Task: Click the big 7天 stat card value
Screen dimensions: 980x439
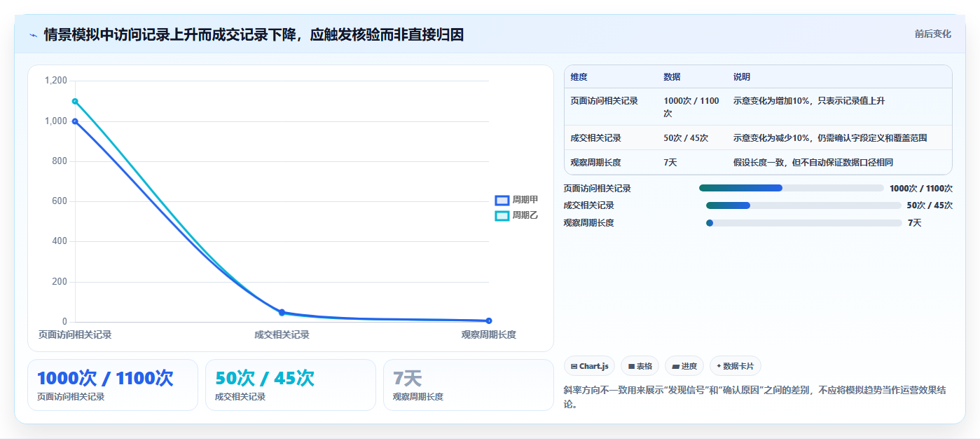Action: (x=408, y=379)
